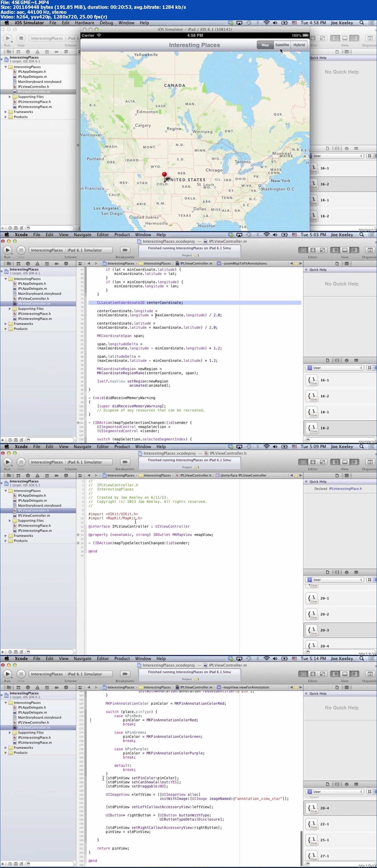This screenshot has height=868, width=377.
Task: Show File Template library tab, 5:14 PM frame
Action: (327, 784)
